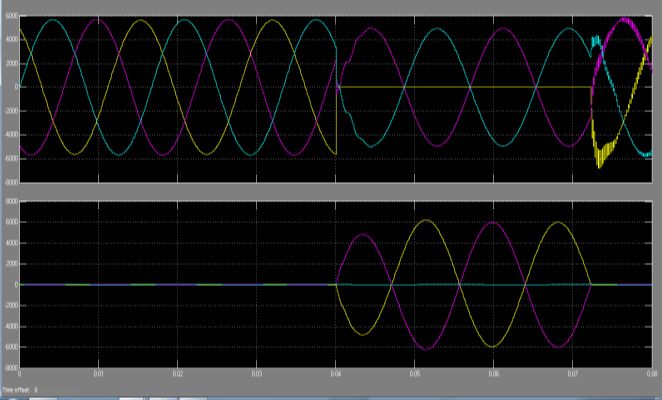Click the 0.06 time axis tick label

tap(494, 374)
